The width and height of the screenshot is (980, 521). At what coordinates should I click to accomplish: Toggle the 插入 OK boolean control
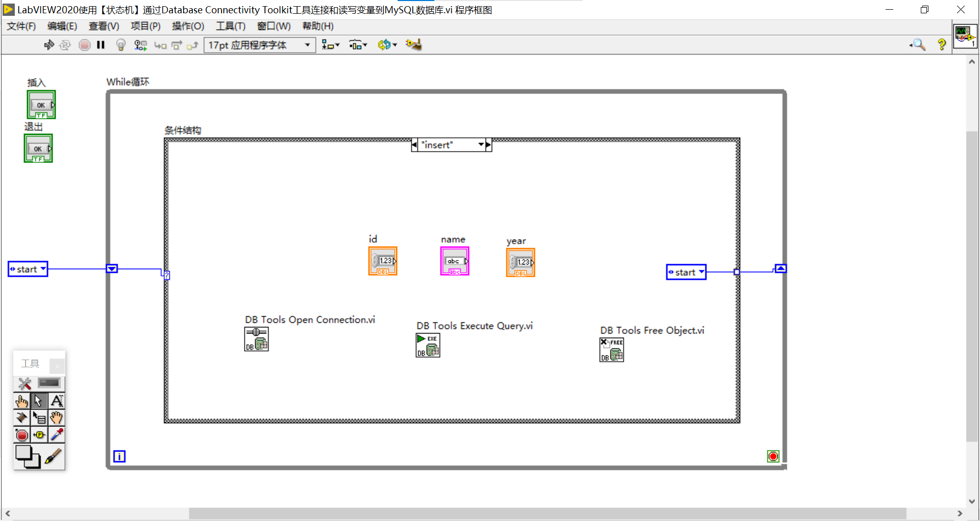(41, 104)
